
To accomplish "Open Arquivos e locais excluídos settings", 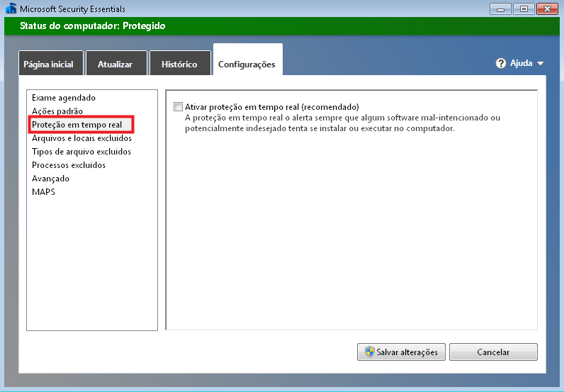I will (x=81, y=138).
